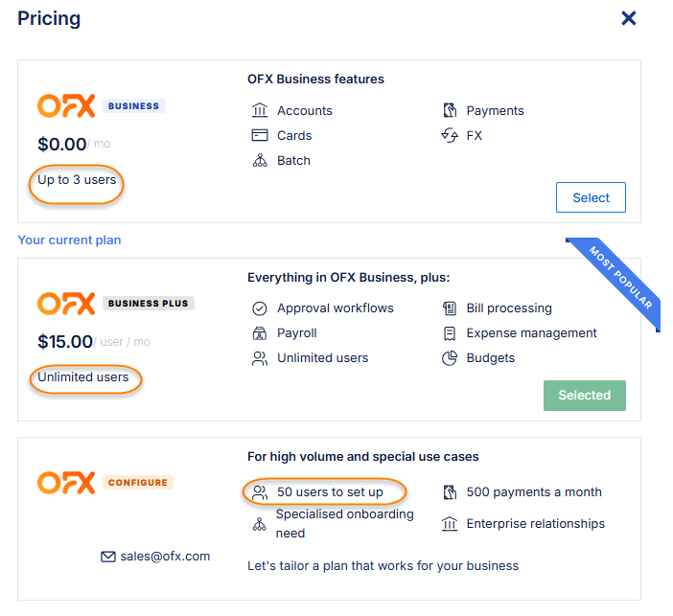
Task: Close the Pricing dialog
Action: (629, 18)
